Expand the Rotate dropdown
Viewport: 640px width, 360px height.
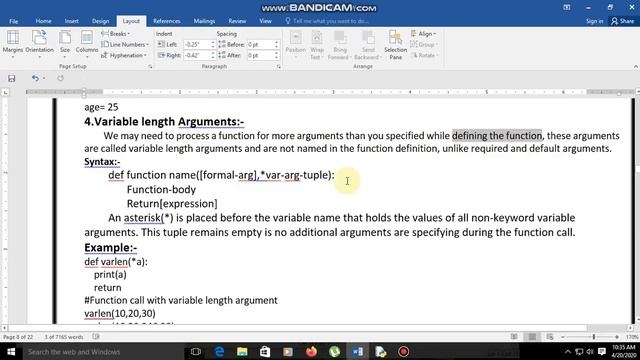424,55
